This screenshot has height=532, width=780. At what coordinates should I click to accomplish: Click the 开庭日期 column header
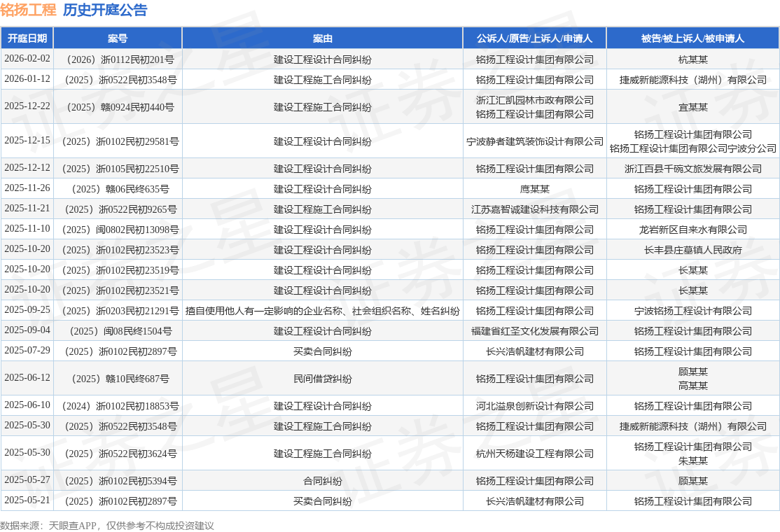click(x=27, y=38)
